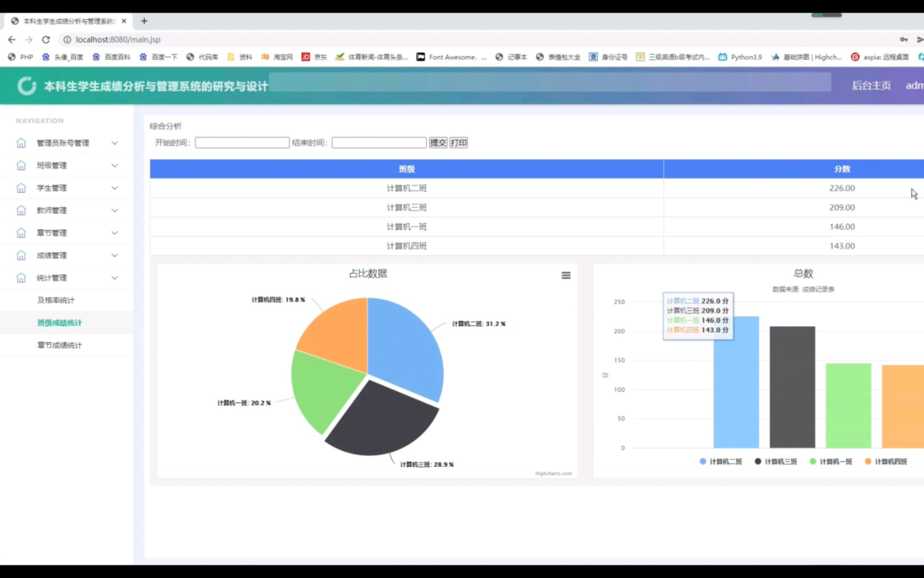Open the 身份证号 bookmark
Image resolution: width=924 pixels, height=578 pixels.
(609, 57)
